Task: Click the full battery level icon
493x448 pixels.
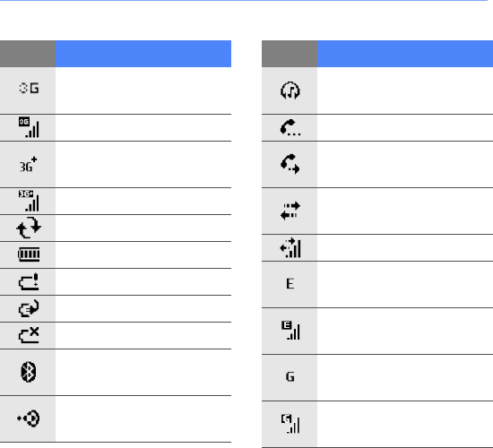Action: (x=29, y=254)
